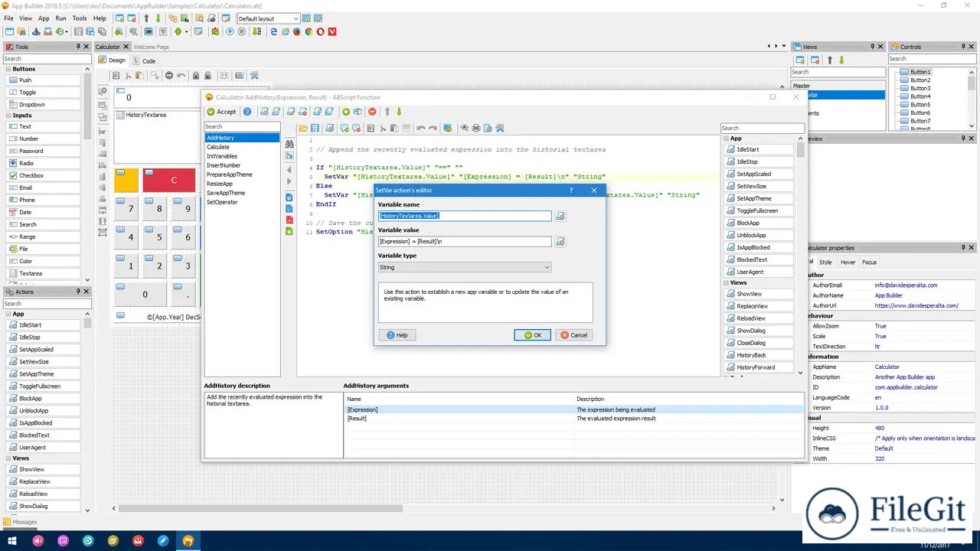The image size is (980, 551).
Task: Launch in Firefox browser icon
Action: pyautogui.click(x=297, y=32)
